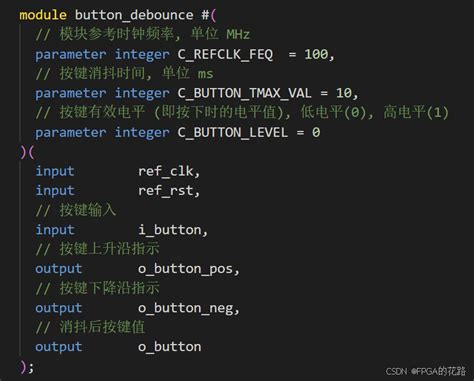
Task: Click the final o_button output port
Action: coord(170,347)
